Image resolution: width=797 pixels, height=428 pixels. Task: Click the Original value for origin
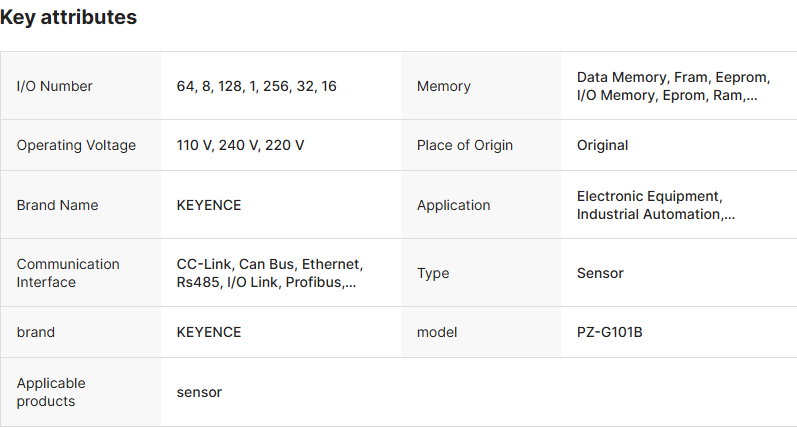[602, 145]
